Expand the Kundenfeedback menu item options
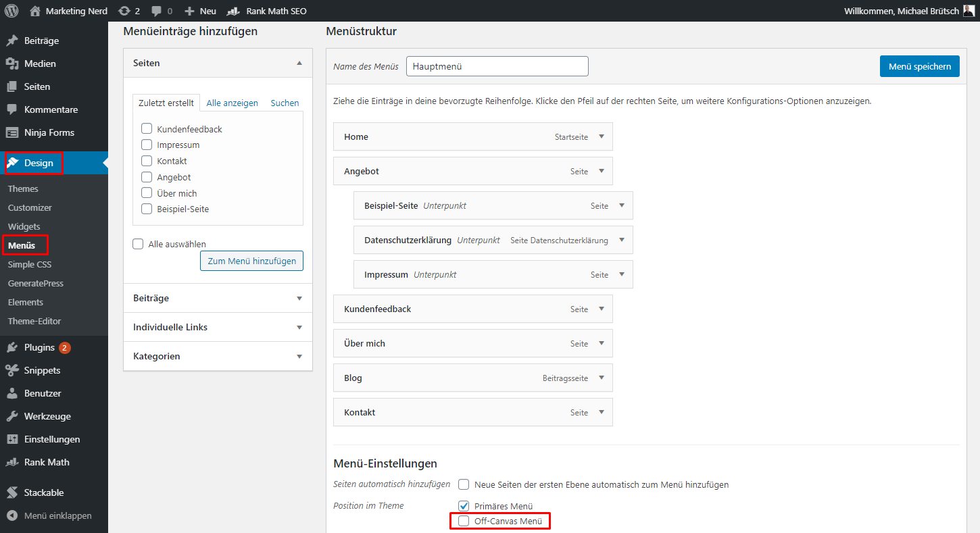Screen dimensions: 980x533 click(x=602, y=309)
